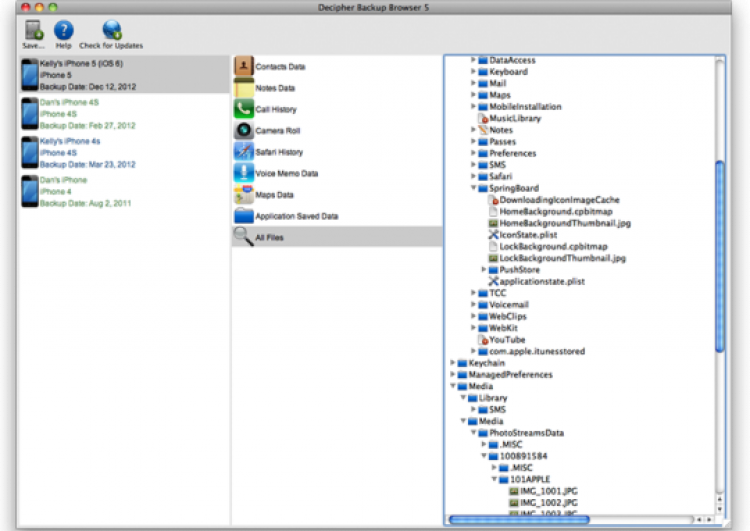Select Call History category

(x=337, y=109)
